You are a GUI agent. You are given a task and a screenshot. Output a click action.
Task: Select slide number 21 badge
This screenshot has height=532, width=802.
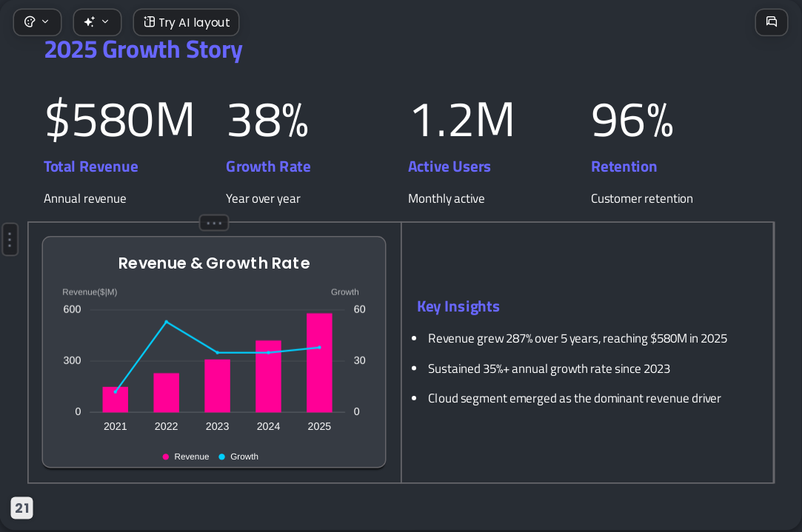coord(22,508)
